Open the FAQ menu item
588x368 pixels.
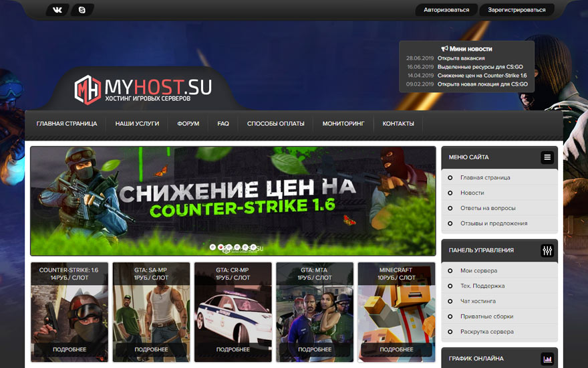point(223,124)
